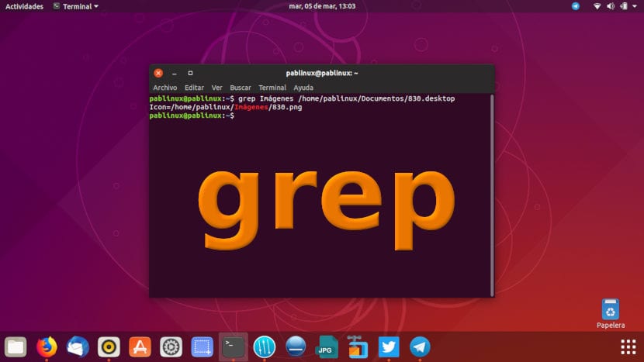Select the Terminal icon in the dock
Viewport: 644px width, 362px height.
click(234, 347)
